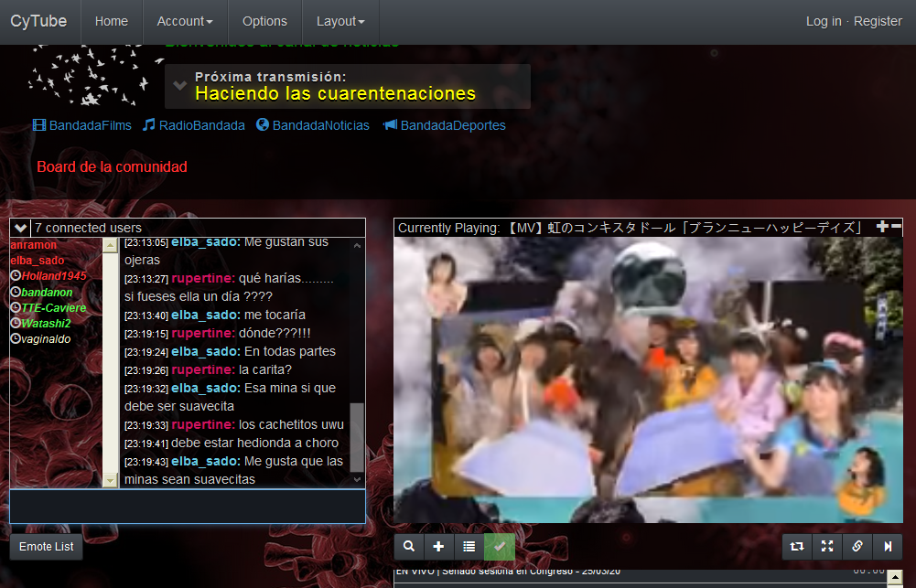
Task: Open the Emote List button
Action: [x=46, y=547]
